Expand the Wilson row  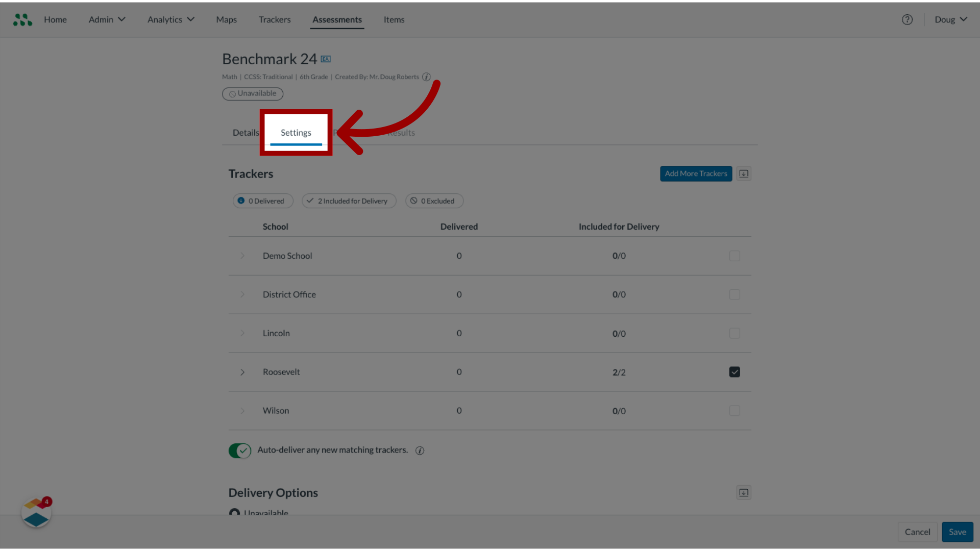click(242, 411)
